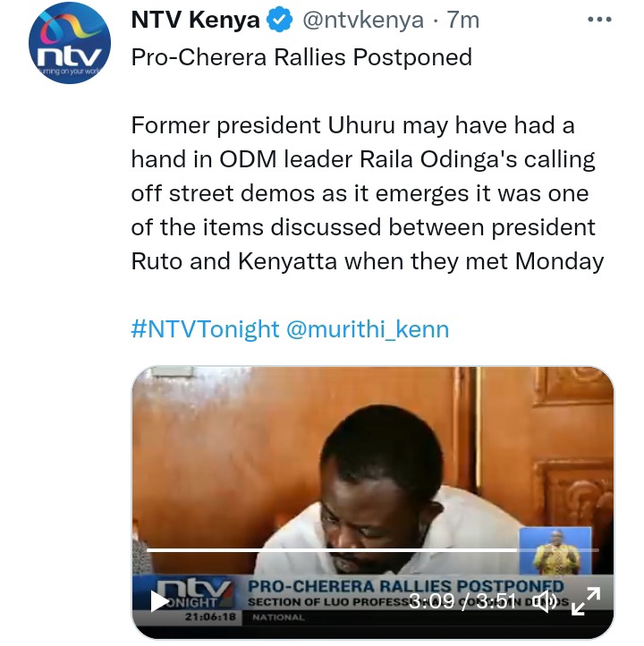Seek on the video progress bar
Image resolution: width=644 pixels, height=646 pixels.
click(x=372, y=550)
